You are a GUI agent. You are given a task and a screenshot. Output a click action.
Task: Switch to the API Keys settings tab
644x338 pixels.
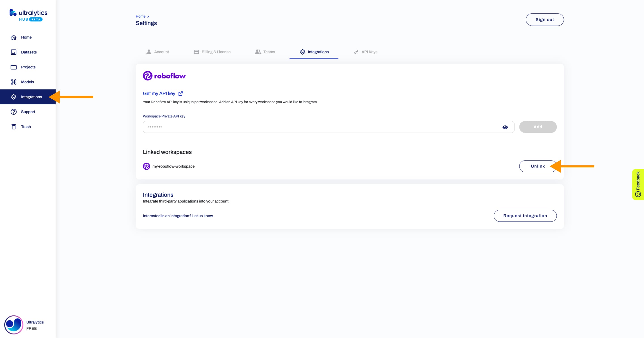point(369,52)
